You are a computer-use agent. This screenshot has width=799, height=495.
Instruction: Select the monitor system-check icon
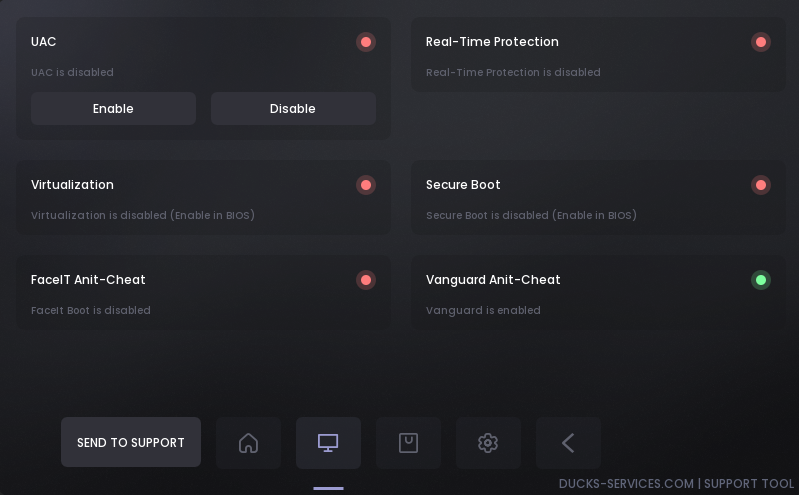point(328,443)
